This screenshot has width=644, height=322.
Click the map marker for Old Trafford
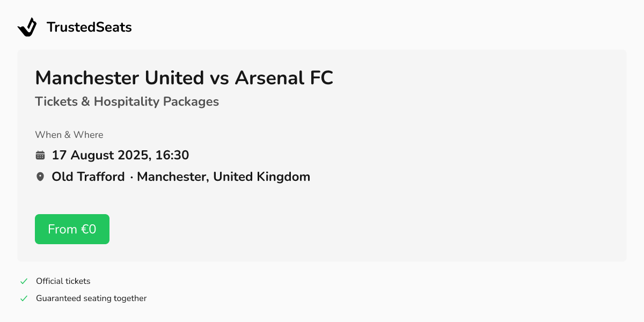click(40, 176)
